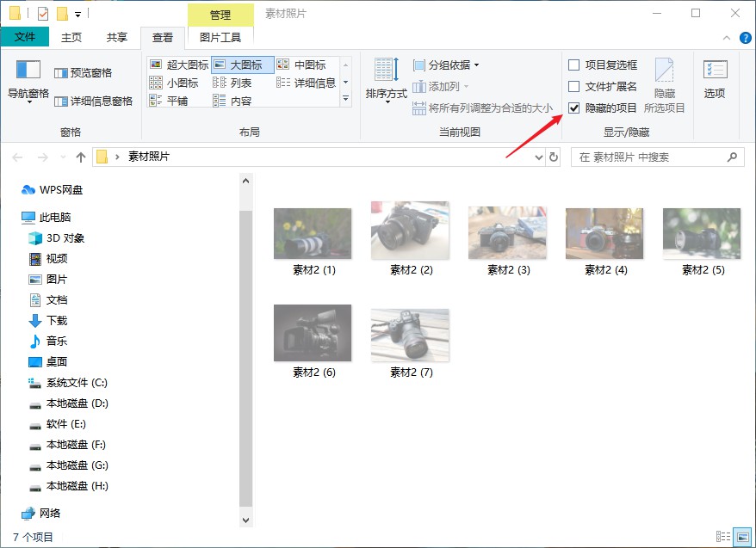The image size is (756, 548).
Task: Enable File name extensions (文件扩展名)
Action: point(603,86)
